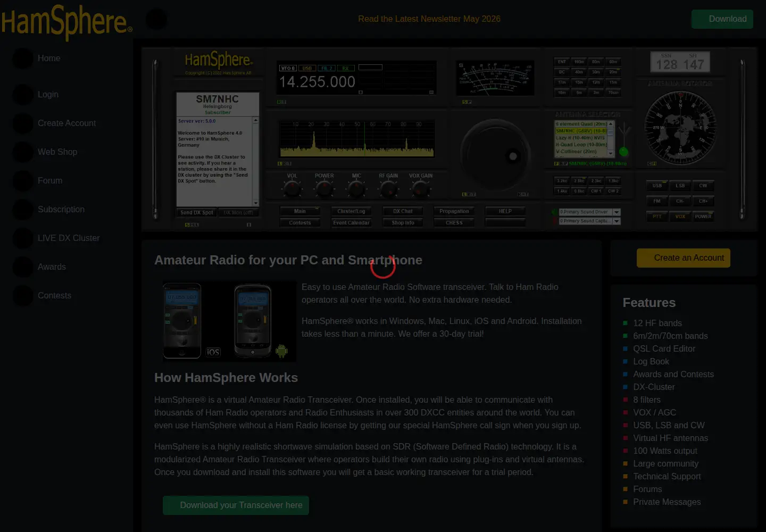This screenshot has height=532, width=766.
Task: Click the round icon right of the HamSphere logo
Action: (156, 19)
